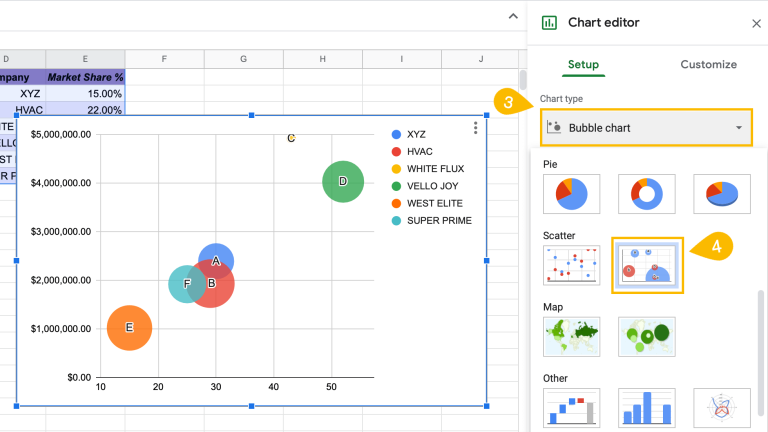The width and height of the screenshot is (768, 432).
Task: Open the Chart type dropdown
Action: click(646, 128)
